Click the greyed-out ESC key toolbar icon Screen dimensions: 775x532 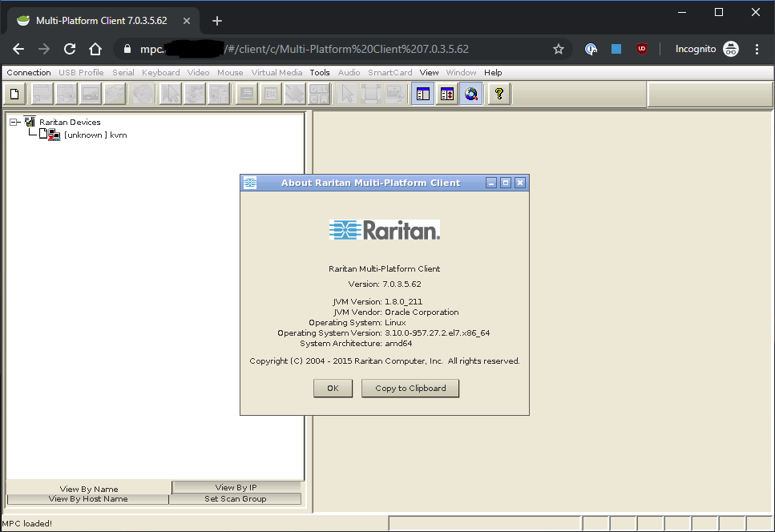point(271,94)
